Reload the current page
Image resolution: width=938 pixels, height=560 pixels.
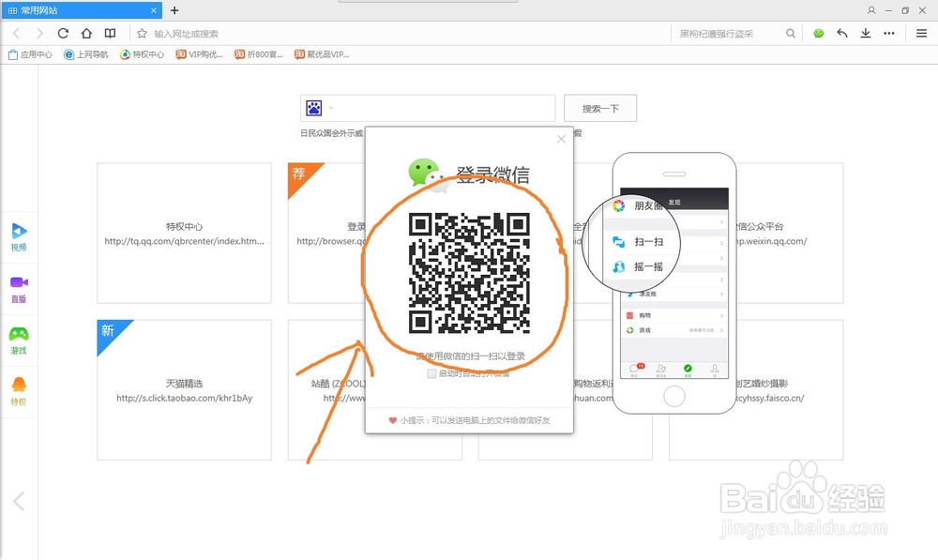point(63,34)
